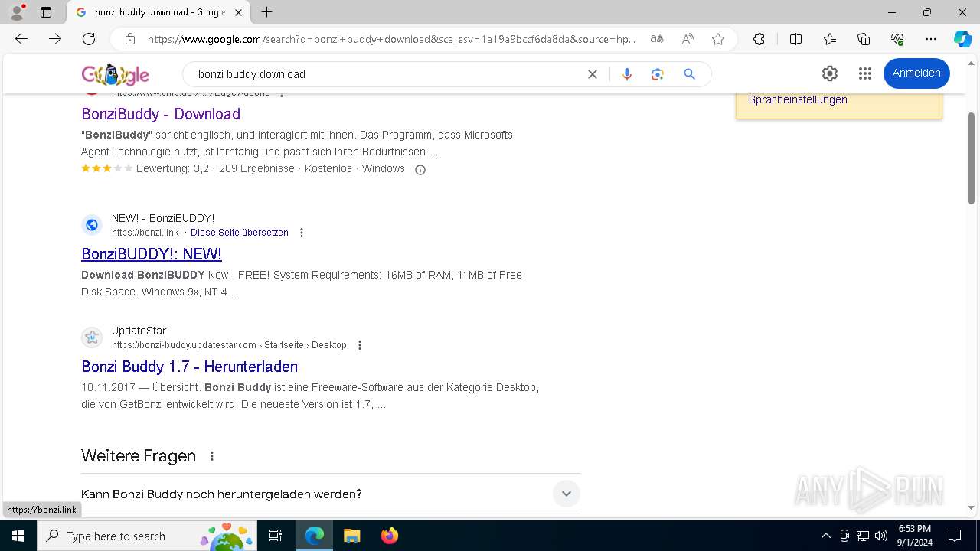The width and height of the screenshot is (980, 551).
Task: Click the browser forward arrow
Action: tap(55, 39)
